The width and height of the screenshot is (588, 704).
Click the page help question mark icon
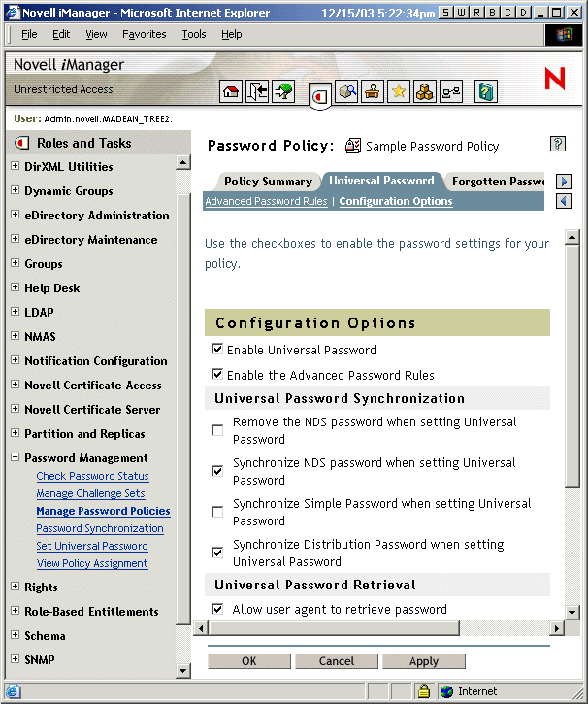point(558,144)
